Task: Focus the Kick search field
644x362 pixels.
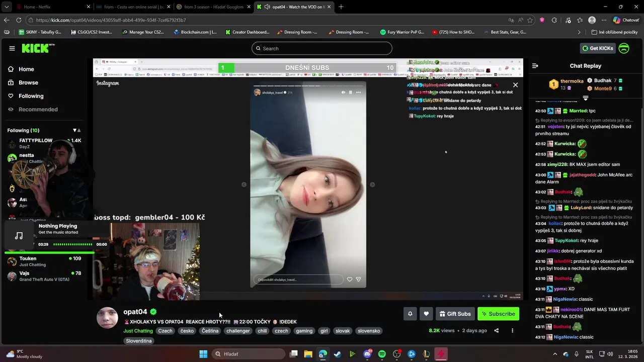Action: [x=322, y=48]
